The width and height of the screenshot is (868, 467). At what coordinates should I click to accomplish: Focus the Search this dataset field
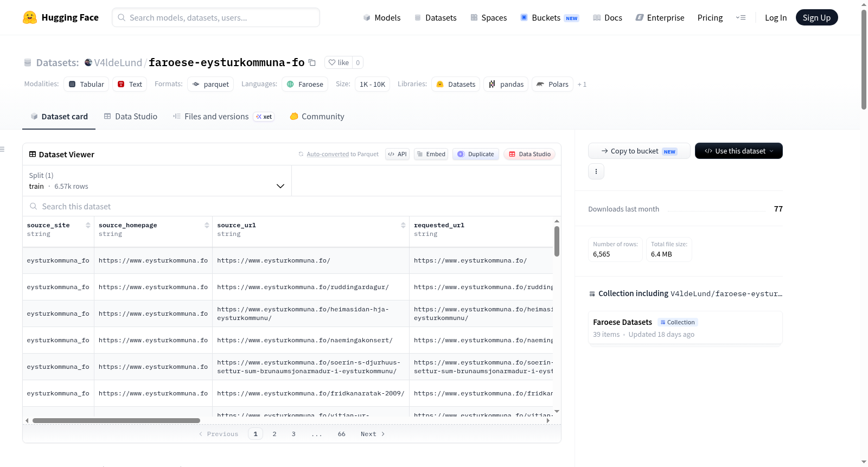pyautogui.click(x=292, y=206)
